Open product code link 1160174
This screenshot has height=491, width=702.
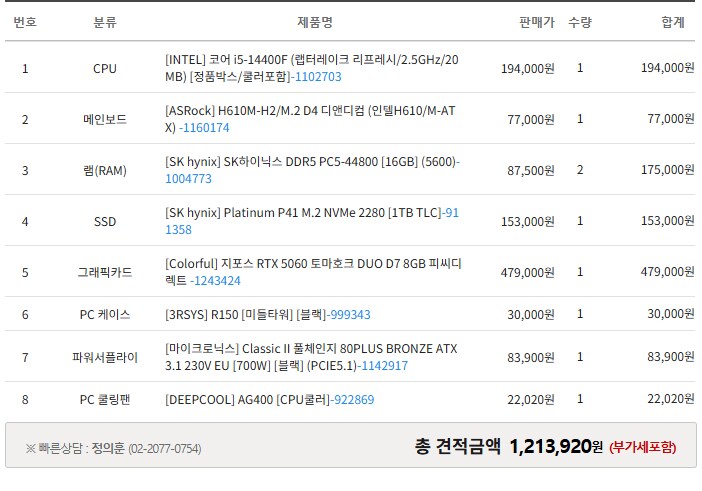[x=205, y=128]
